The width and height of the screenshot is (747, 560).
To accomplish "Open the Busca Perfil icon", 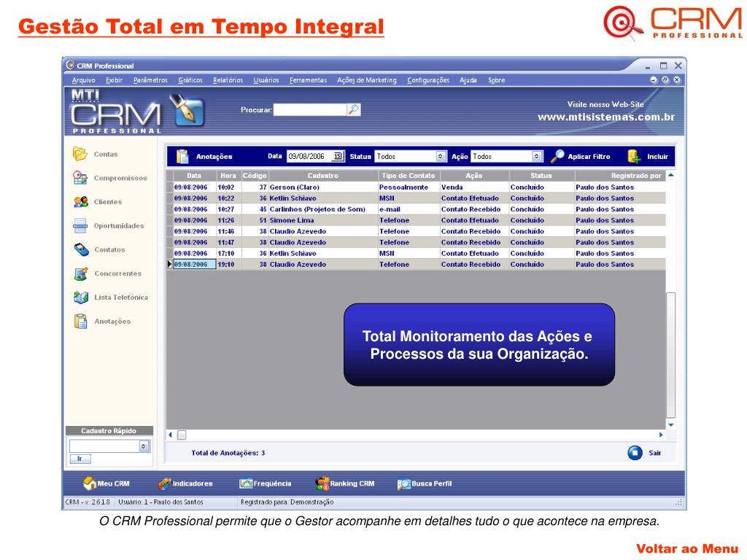I will tap(404, 484).
